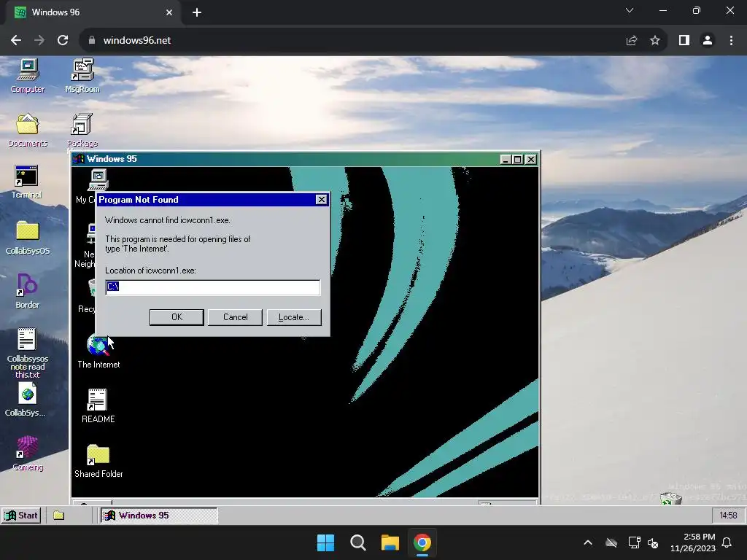747x560 pixels.
Task: Reload the windows96.net page
Action: tap(63, 41)
